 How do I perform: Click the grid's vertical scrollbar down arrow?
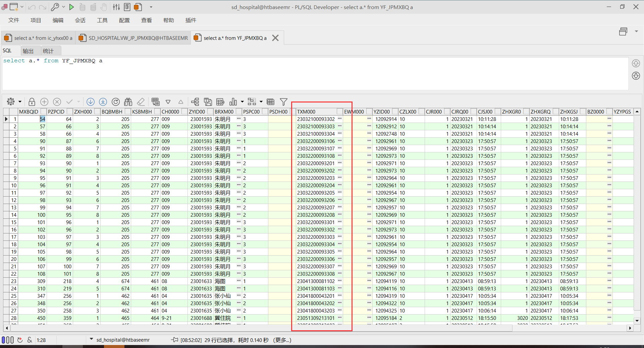pyautogui.click(x=637, y=321)
